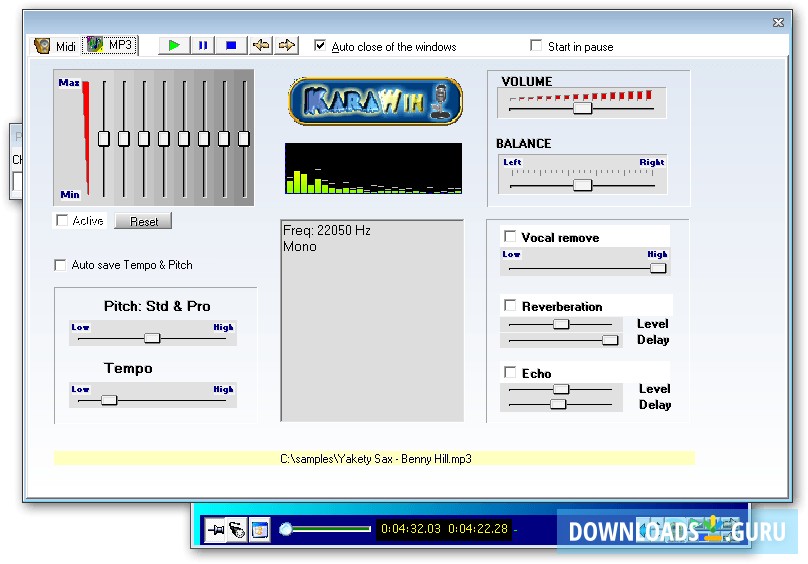Image resolution: width=808 pixels, height=564 pixels.
Task: Click the window icon in bottom player bar
Action: [259, 530]
